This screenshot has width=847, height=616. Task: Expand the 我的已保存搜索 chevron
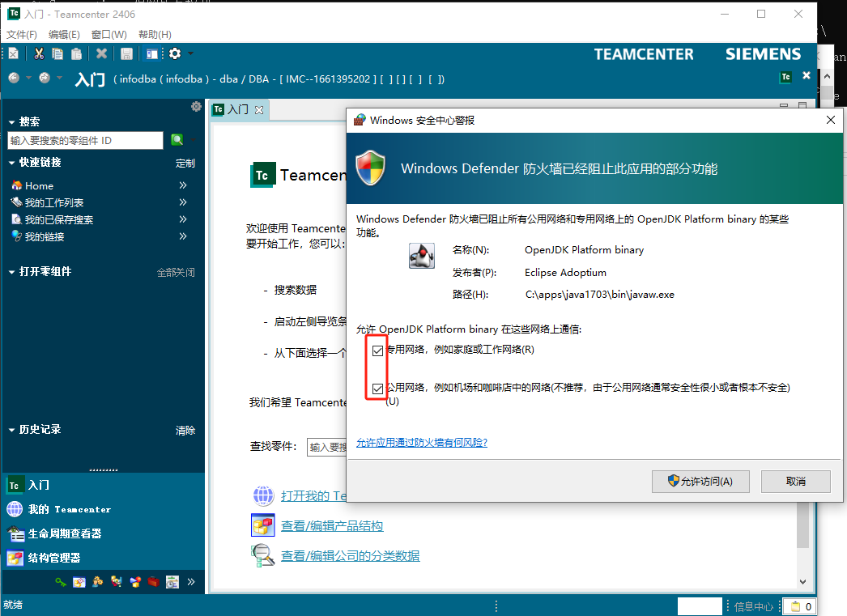tap(183, 219)
